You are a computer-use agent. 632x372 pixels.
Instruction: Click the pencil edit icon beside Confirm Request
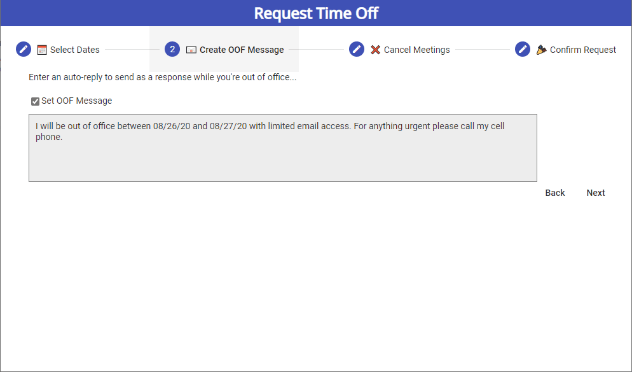[522, 49]
